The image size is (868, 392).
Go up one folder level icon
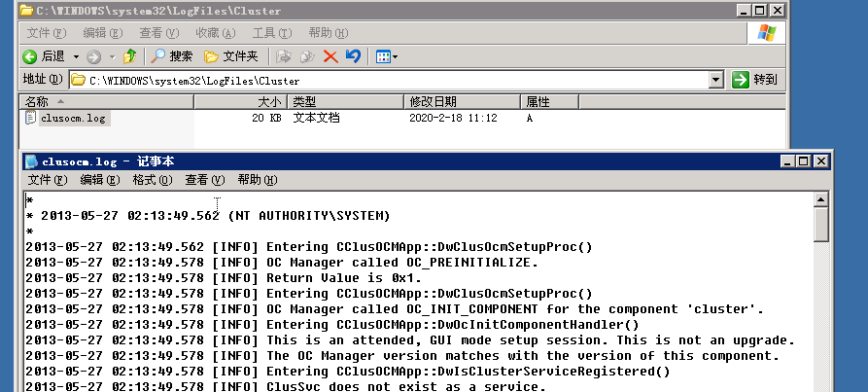coord(130,55)
